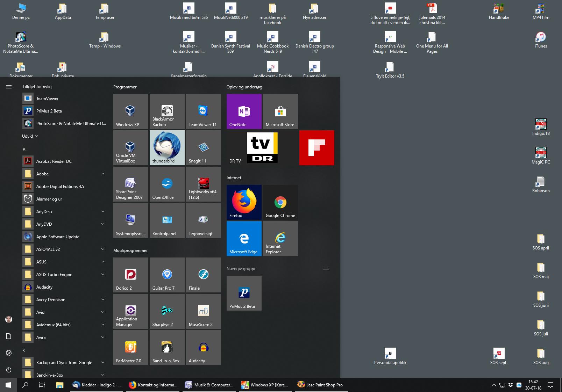Launch BlackArmor Backup tile
Image resolution: width=562 pixels, height=392 pixels.
click(167, 111)
